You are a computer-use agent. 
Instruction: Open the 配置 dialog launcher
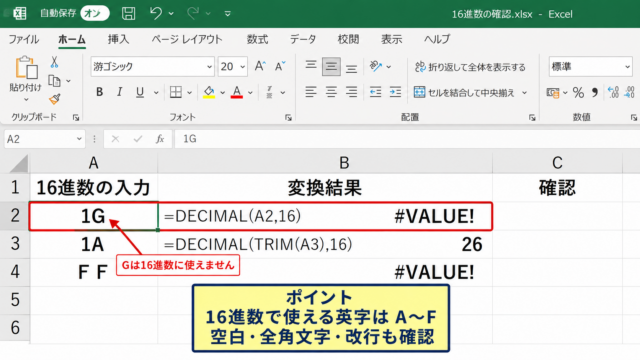(x=532, y=118)
